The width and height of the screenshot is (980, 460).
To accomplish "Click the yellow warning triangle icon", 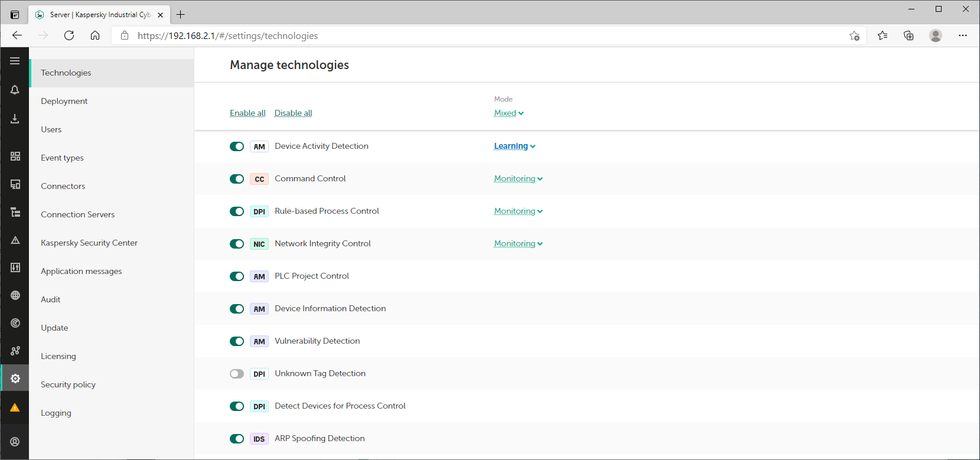I will click(15, 407).
